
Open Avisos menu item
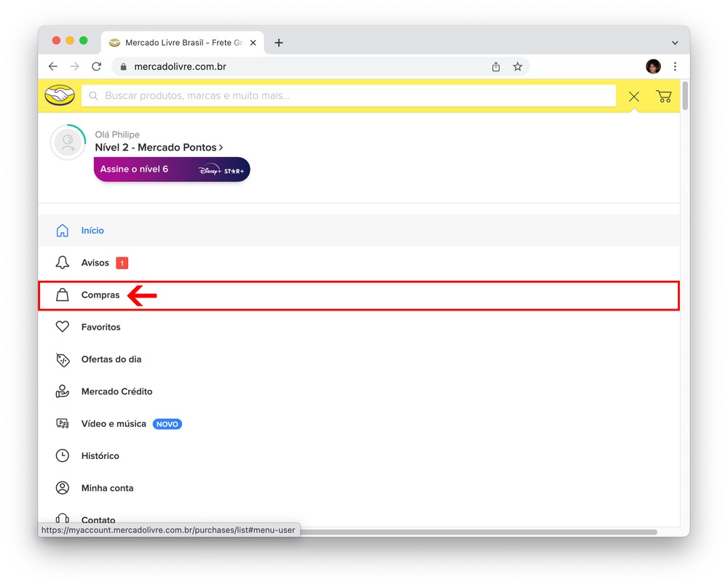(360, 263)
